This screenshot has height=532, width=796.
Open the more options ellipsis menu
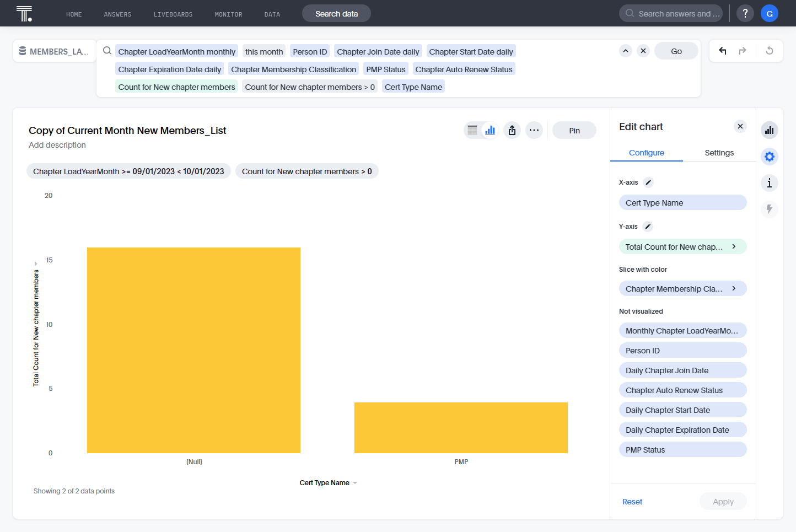coord(534,130)
